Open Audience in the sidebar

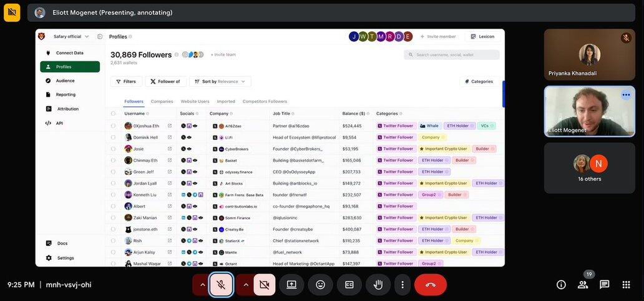(65, 81)
